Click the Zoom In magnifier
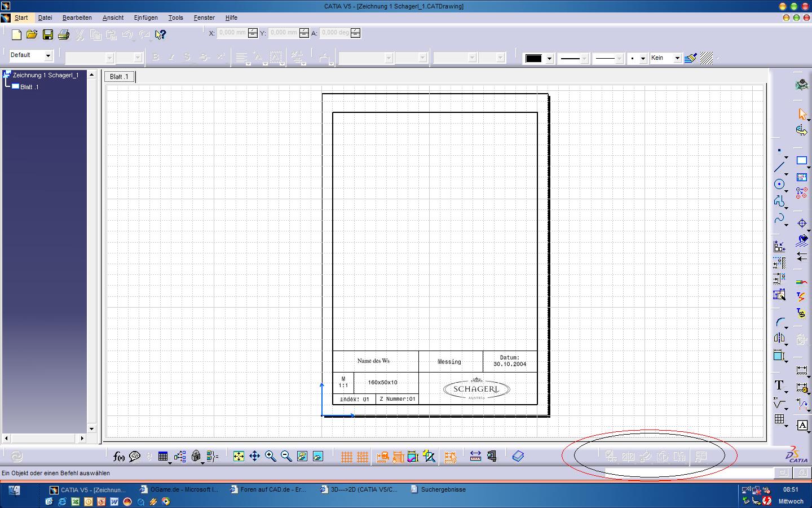 click(271, 456)
